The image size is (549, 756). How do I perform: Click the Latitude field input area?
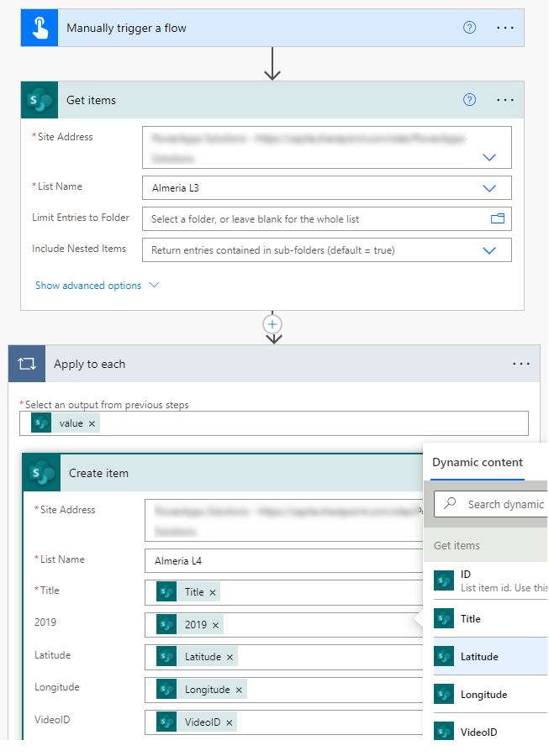coord(283,657)
